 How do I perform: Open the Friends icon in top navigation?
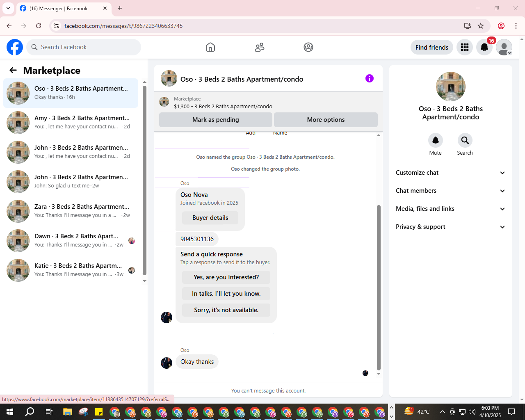[x=260, y=47]
